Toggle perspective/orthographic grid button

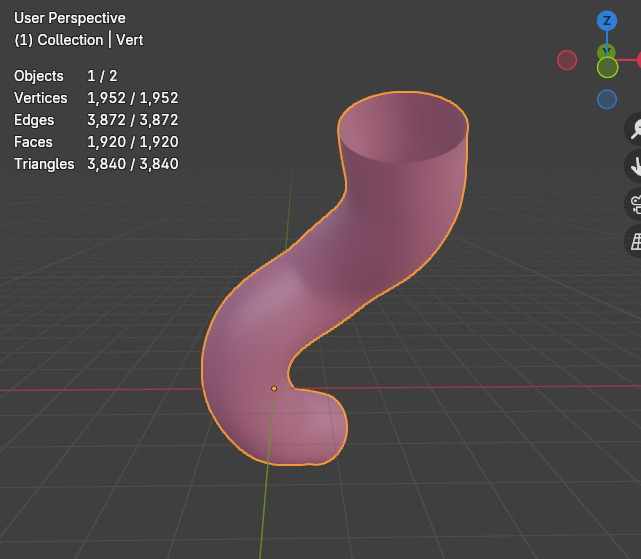coord(635,241)
